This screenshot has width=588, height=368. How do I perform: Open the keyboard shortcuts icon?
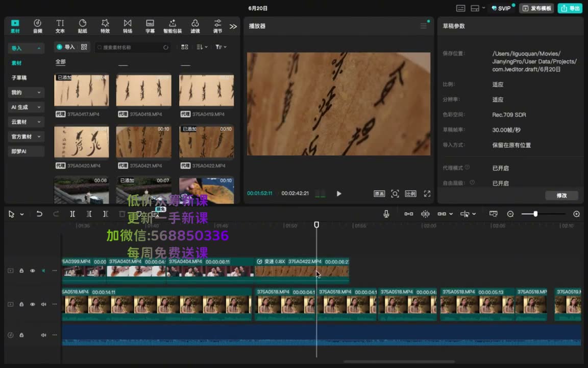coord(460,8)
